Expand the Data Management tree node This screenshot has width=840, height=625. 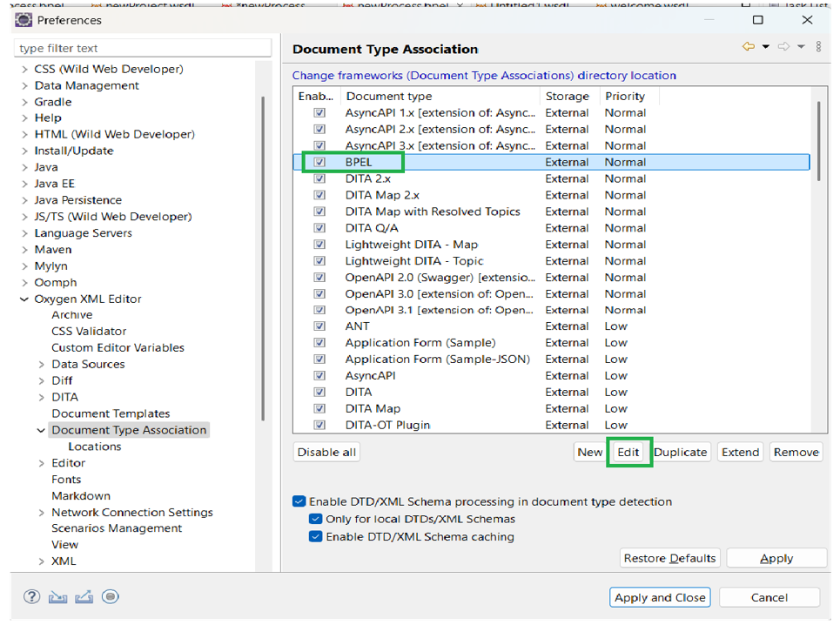click(x=24, y=85)
